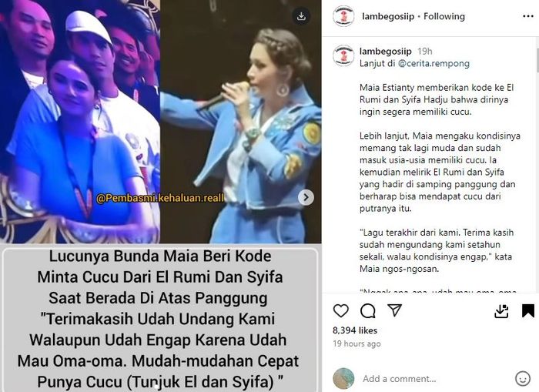Click lambegosiip username in the header
Viewport: 539px width, 392px height.
388,16
